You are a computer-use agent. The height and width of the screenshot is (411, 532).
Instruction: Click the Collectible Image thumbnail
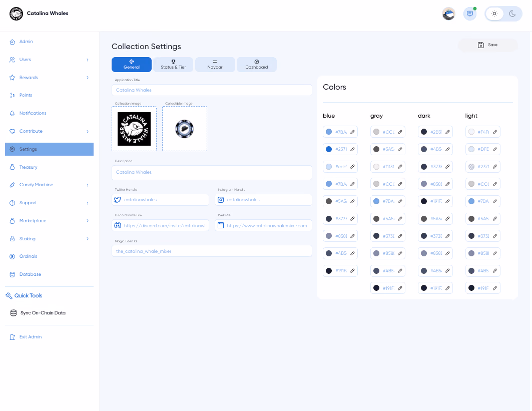(185, 129)
